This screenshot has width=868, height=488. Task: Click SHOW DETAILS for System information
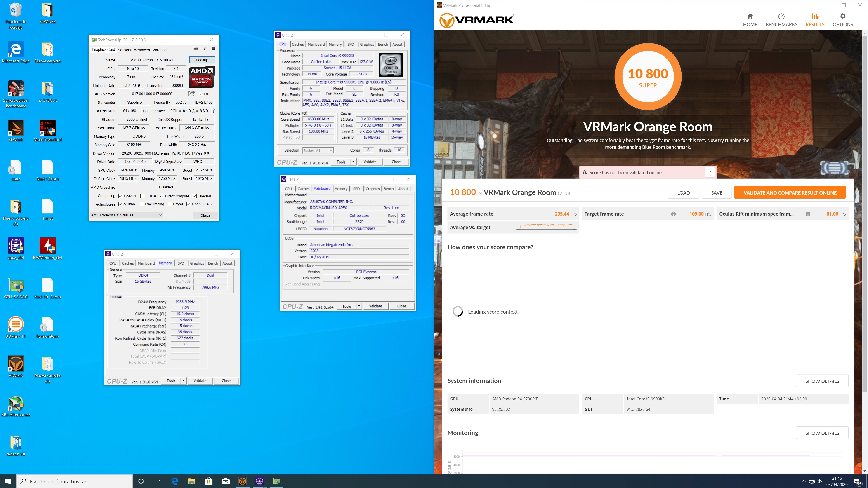coord(822,381)
